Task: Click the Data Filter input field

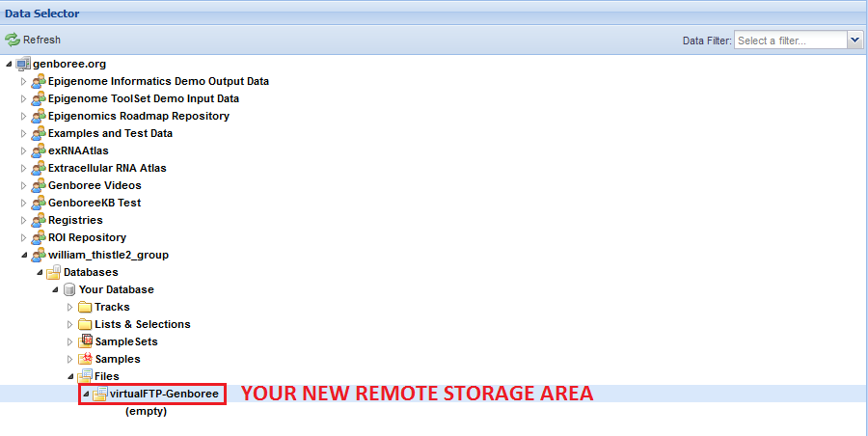Action: click(x=789, y=40)
